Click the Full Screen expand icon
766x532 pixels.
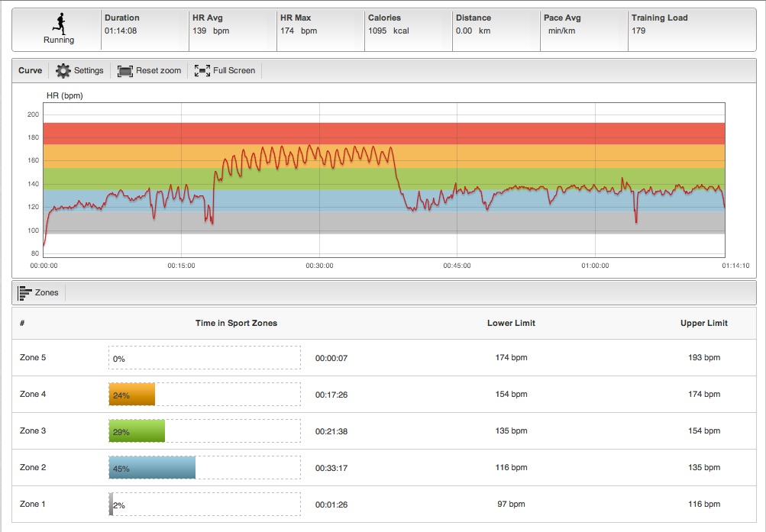coord(202,71)
